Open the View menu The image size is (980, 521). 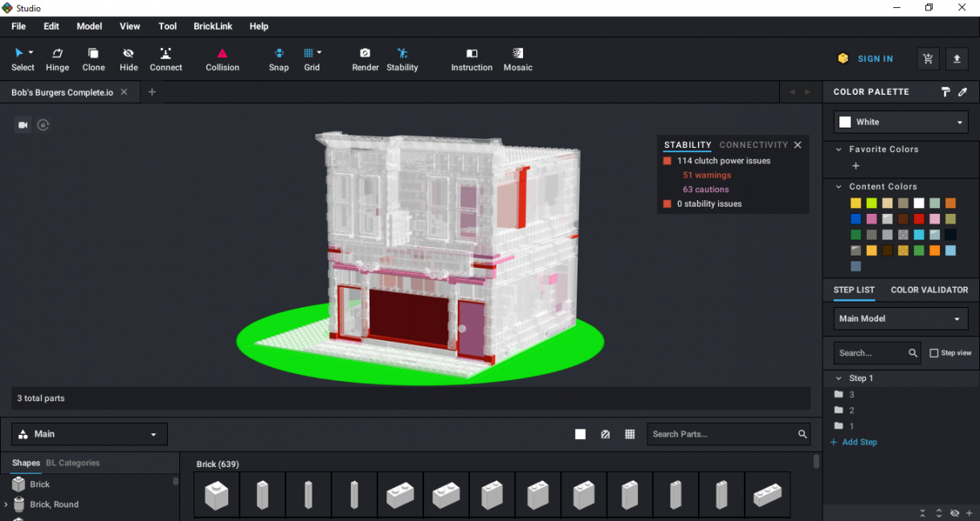pyautogui.click(x=130, y=27)
